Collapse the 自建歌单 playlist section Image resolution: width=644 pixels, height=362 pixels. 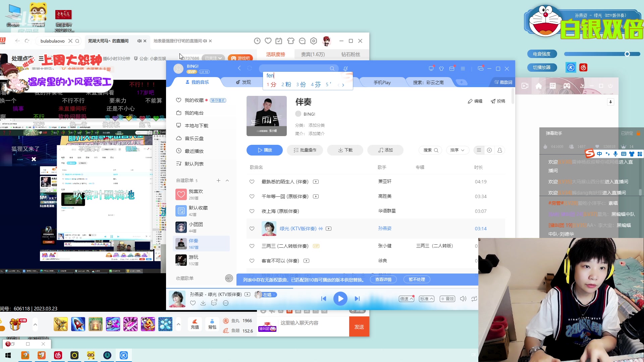[227, 180]
